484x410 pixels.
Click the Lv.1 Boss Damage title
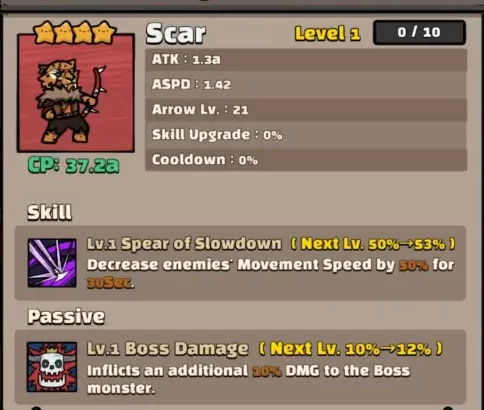point(168,349)
